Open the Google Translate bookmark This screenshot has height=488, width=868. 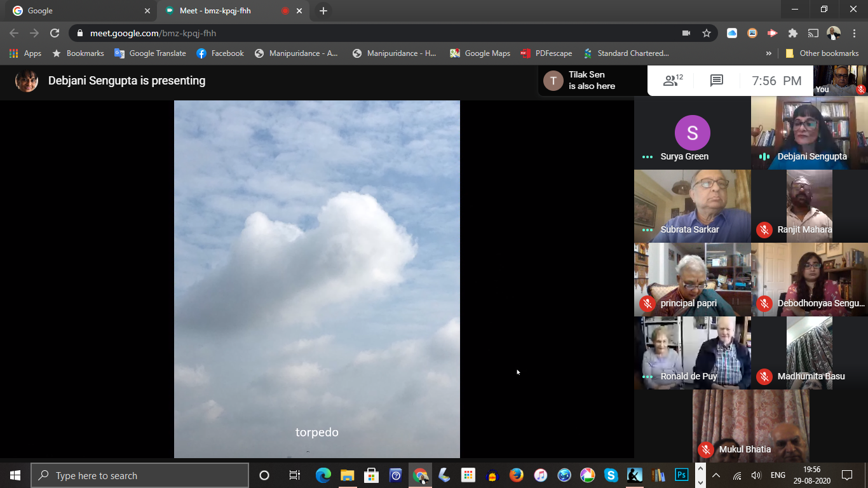pos(150,53)
